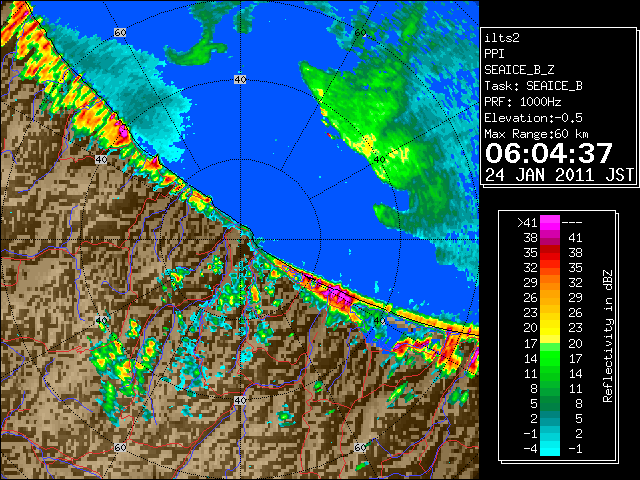Click the '40' range label directly north of radar
Screen dimensions: 640x480
click(240, 80)
